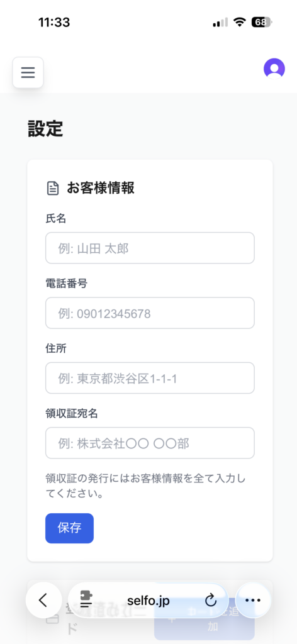
Task: Click the お客様情報 section title
Action: point(101,189)
